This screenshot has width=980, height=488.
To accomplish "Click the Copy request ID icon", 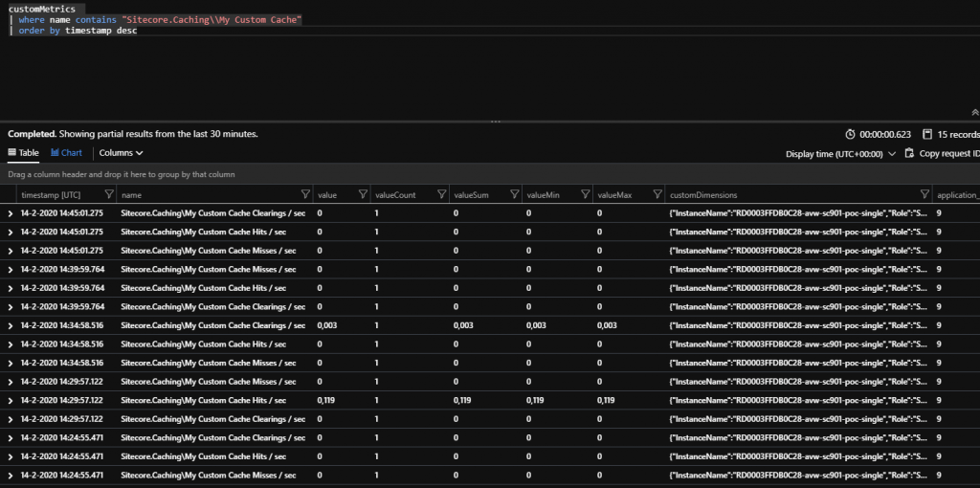I will 909,153.
